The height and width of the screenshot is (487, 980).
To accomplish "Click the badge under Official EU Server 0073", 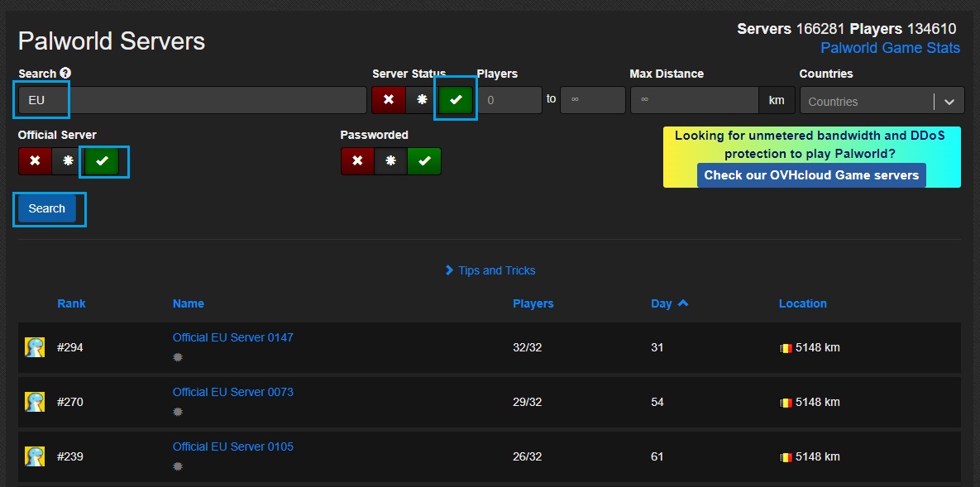I will 178,412.
